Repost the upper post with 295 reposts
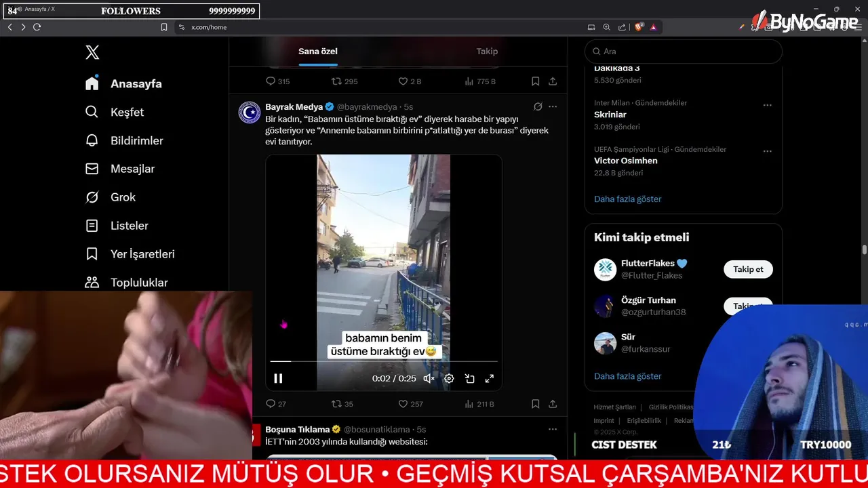This screenshot has width=868, height=488. (344, 81)
